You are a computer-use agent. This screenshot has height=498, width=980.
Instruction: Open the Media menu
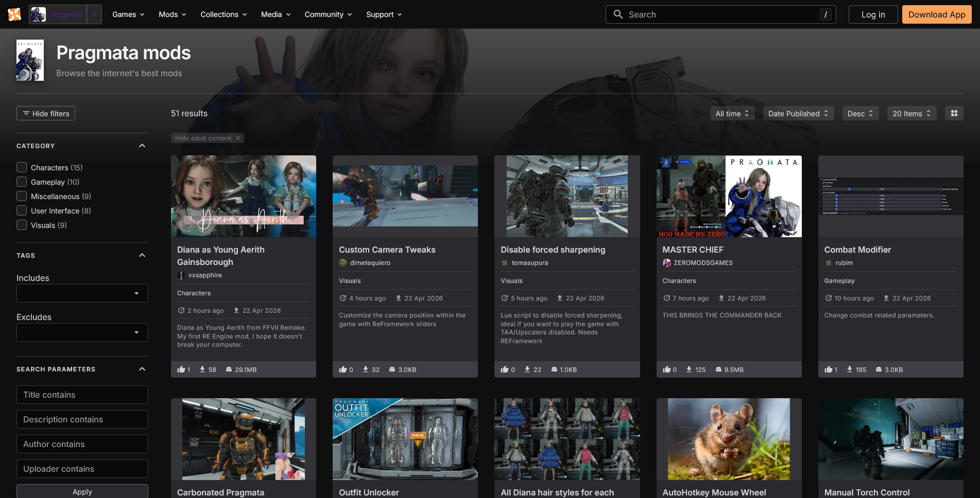276,14
